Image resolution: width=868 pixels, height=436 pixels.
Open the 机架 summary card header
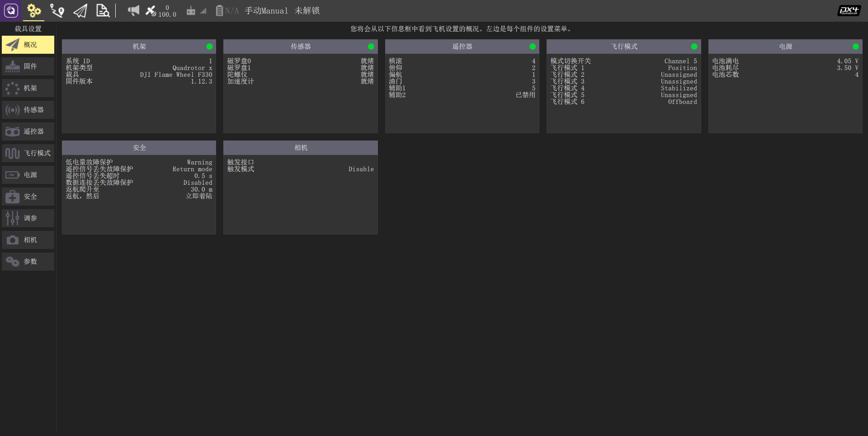(x=139, y=47)
